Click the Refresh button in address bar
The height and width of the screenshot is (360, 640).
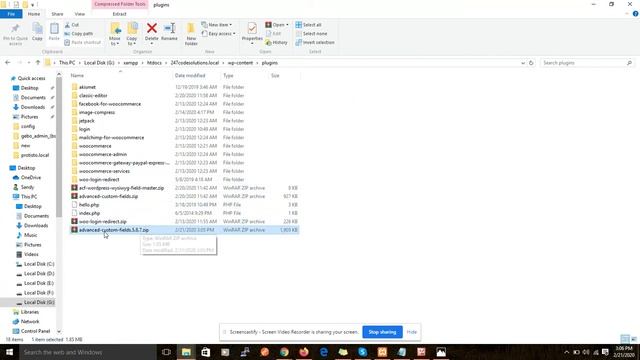(x=531, y=63)
